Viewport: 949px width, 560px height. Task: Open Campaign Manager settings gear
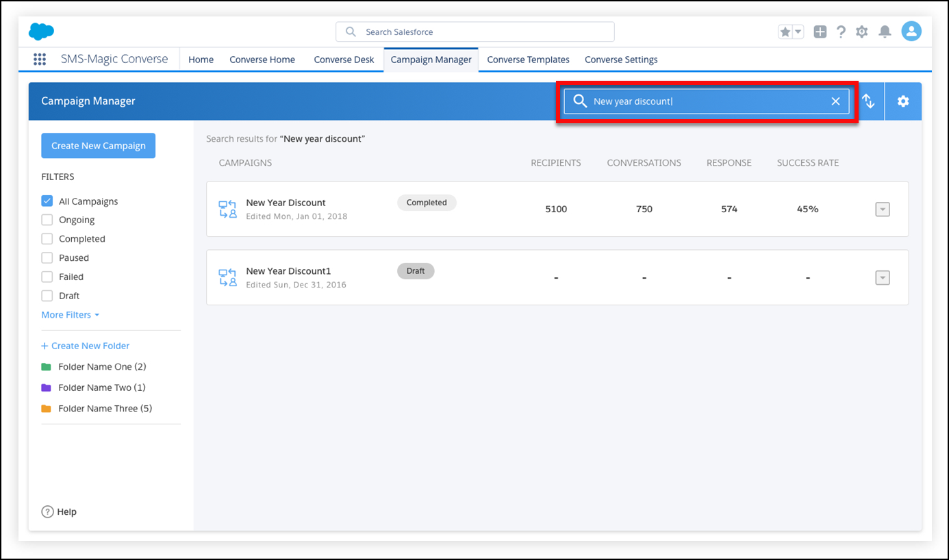[903, 101]
